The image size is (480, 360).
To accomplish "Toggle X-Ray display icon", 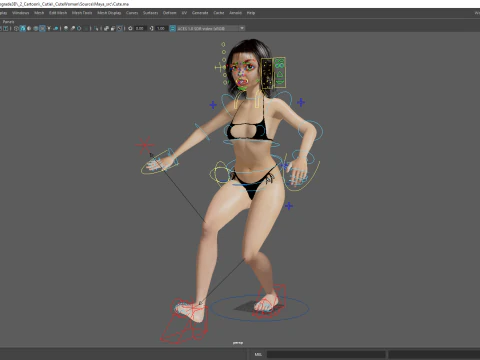I will coord(106,28).
